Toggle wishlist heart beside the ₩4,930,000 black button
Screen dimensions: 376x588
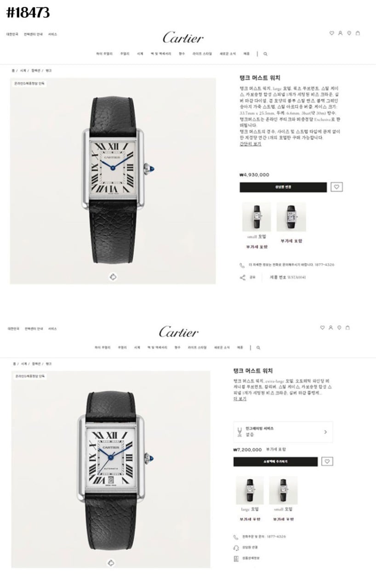[337, 187]
